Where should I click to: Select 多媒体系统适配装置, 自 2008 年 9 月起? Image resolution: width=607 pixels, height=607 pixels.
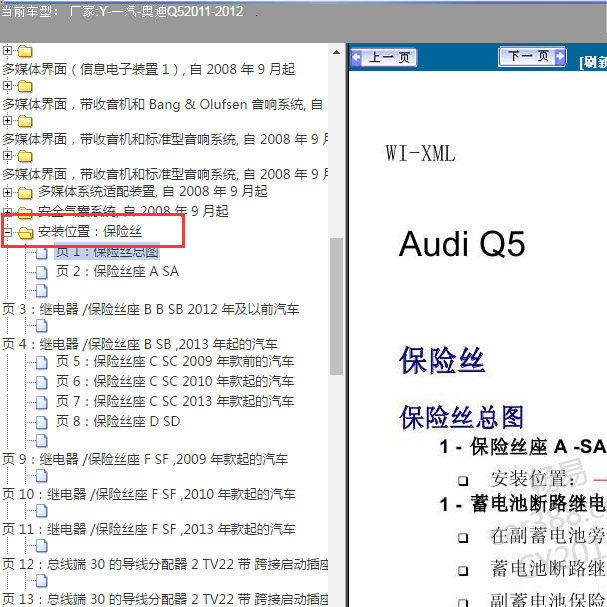point(153,191)
